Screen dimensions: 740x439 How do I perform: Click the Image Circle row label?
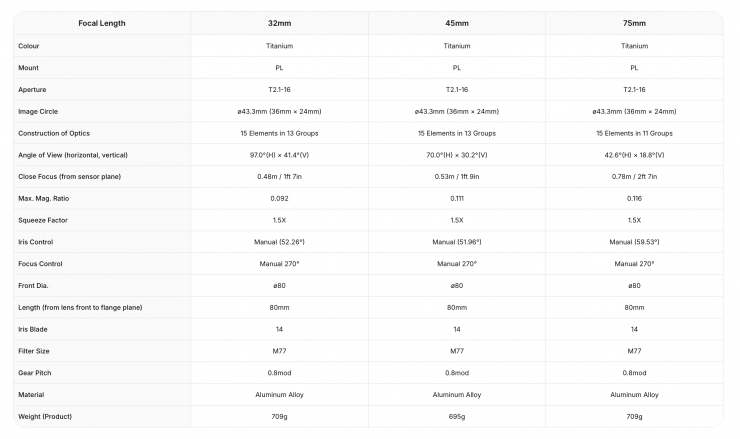click(x=39, y=111)
